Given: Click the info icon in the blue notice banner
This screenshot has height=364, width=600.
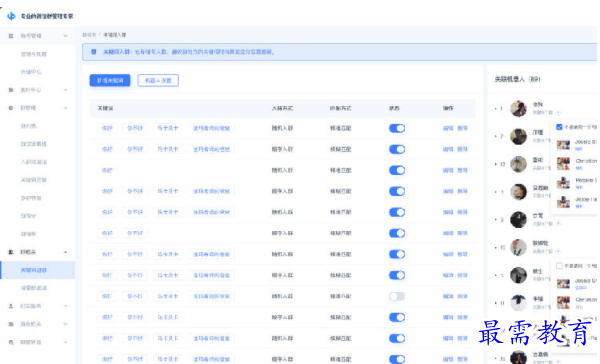Looking at the screenshot, I should pyautogui.click(x=94, y=52).
